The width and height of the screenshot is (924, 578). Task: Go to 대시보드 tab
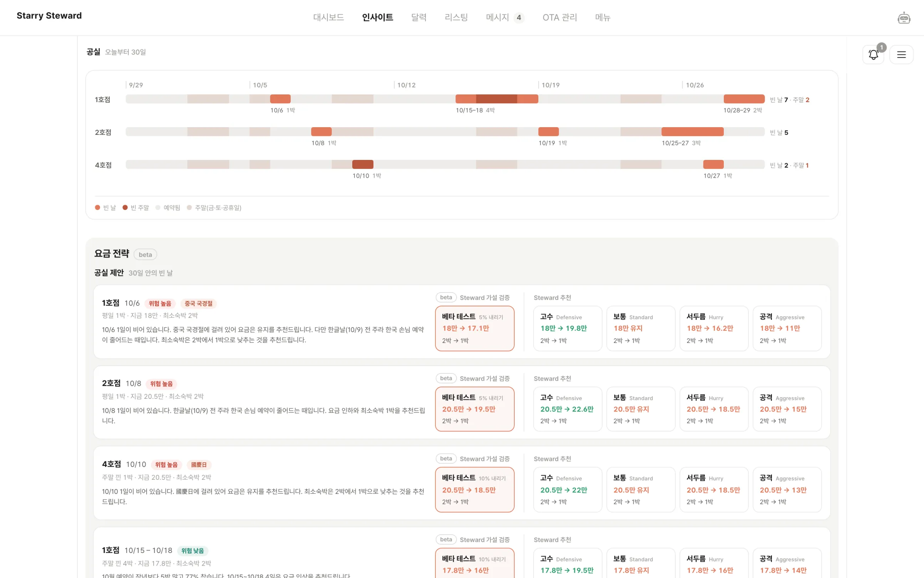[328, 17]
